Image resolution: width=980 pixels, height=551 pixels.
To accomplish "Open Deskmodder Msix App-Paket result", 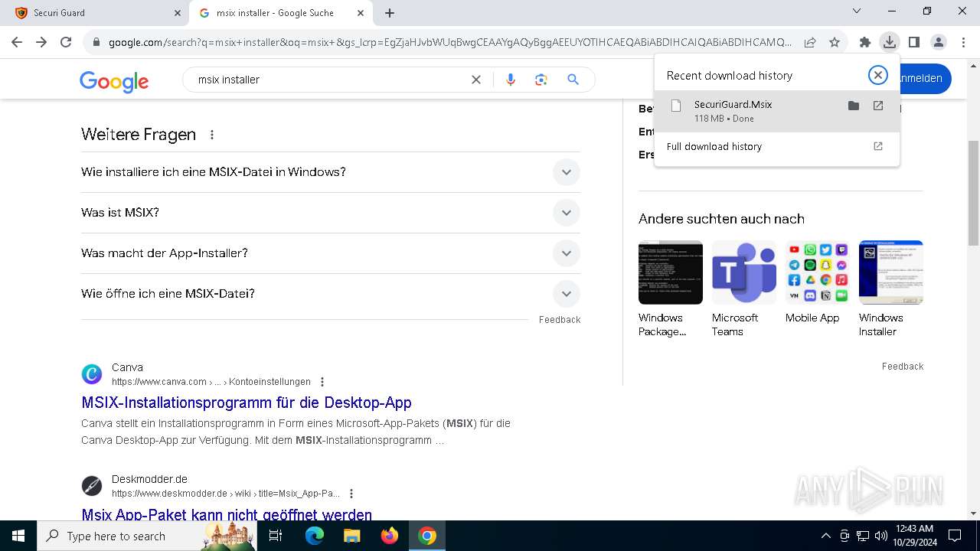I will click(227, 514).
